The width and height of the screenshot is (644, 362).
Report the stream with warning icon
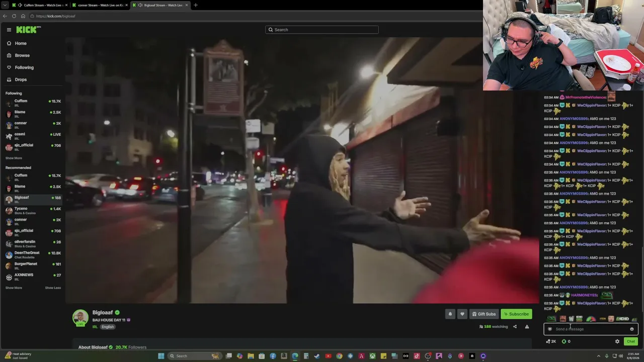pyautogui.click(x=527, y=327)
